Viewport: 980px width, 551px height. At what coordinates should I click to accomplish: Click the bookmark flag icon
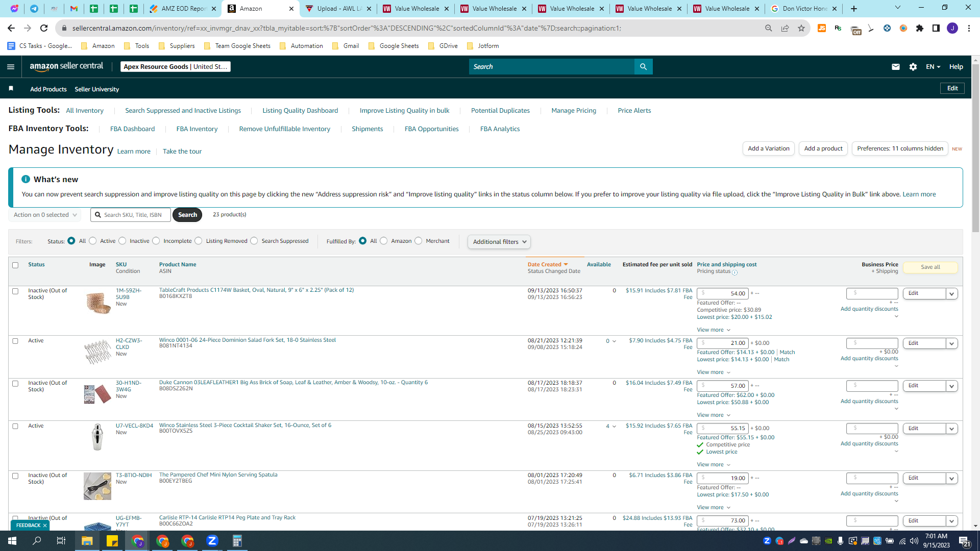(x=11, y=89)
